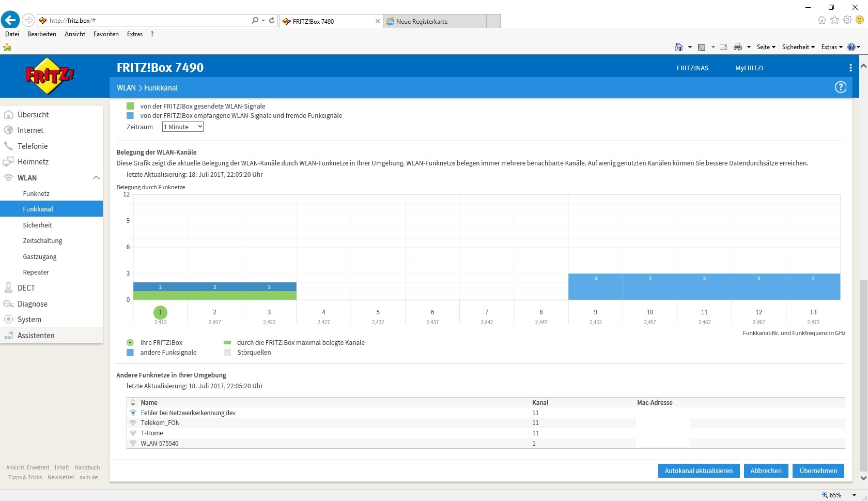The image size is (868, 501).
Task: Open the Zeitraum 1 Minute dropdown
Action: (x=183, y=127)
